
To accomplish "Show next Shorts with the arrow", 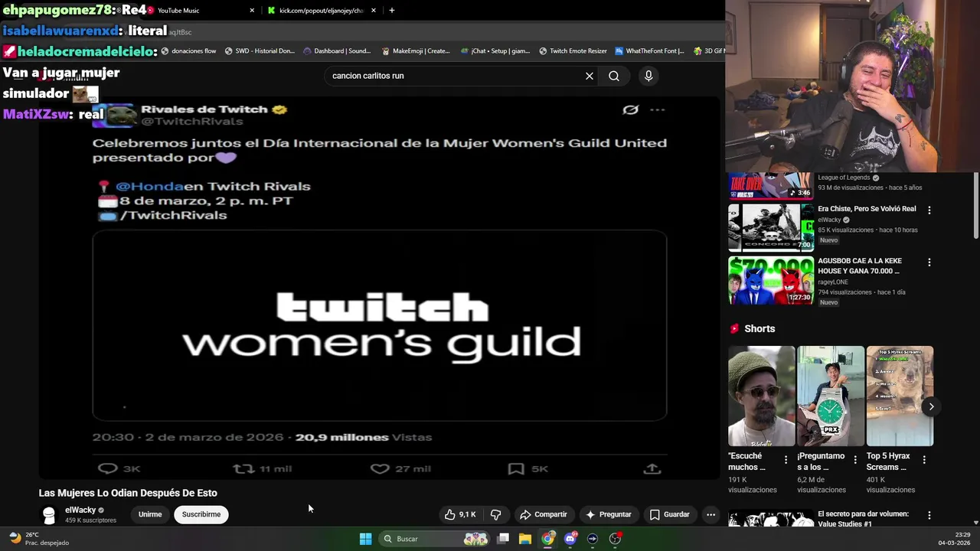I will point(931,406).
